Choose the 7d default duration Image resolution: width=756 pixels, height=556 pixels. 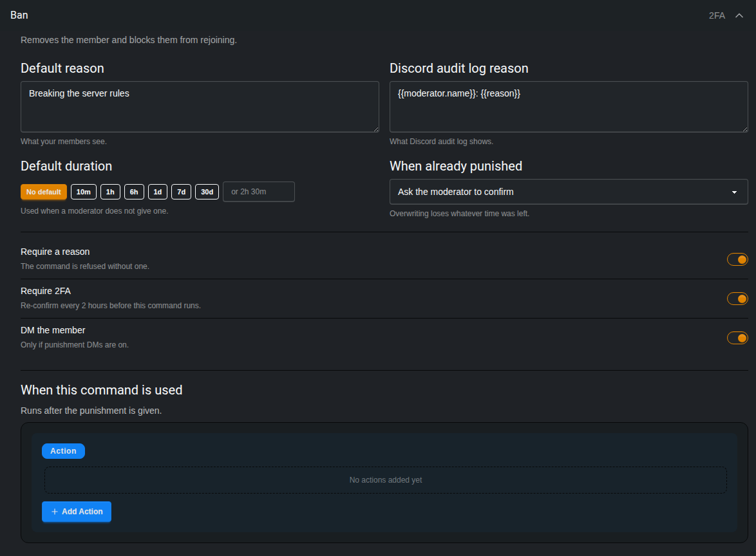(182, 192)
